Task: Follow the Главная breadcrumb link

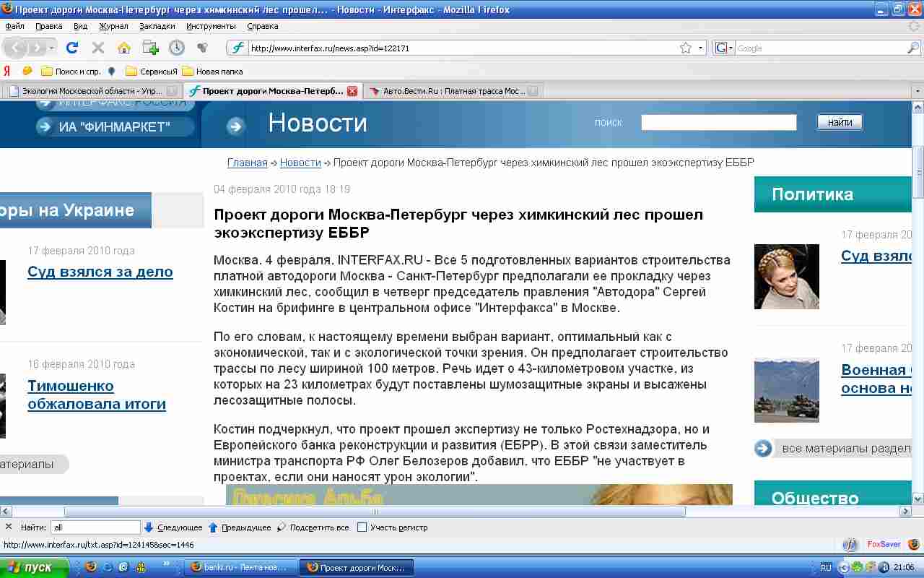Action: click(248, 163)
